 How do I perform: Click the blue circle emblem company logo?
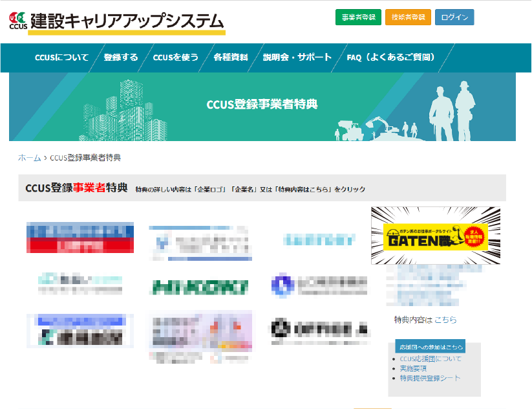(319, 285)
